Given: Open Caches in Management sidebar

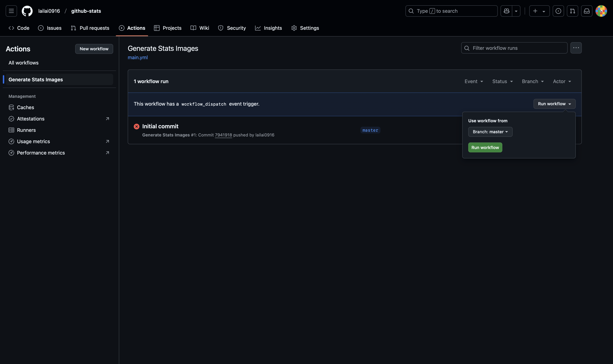Looking at the screenshot, I should pyautogui.click(x=25, y=107).
